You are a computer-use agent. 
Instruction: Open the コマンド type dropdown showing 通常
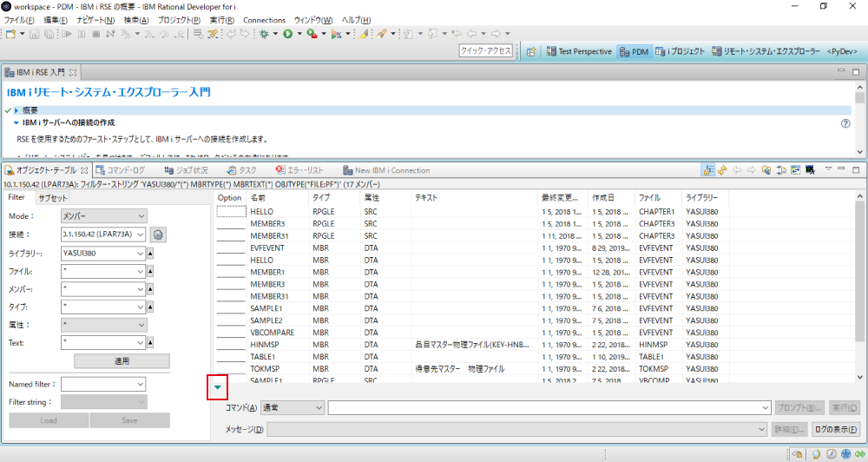293,407
